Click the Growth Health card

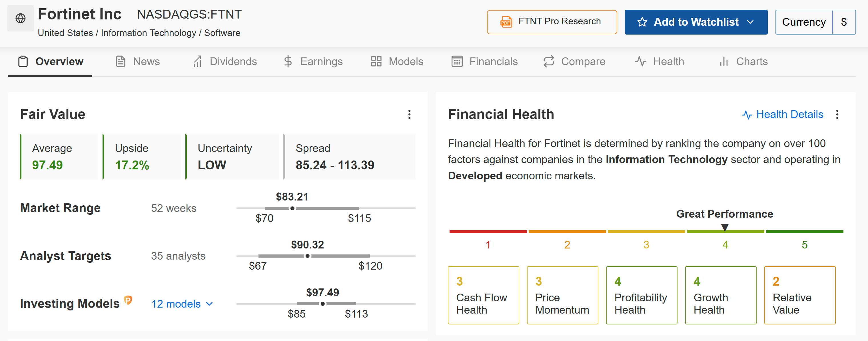pos(721,295)
